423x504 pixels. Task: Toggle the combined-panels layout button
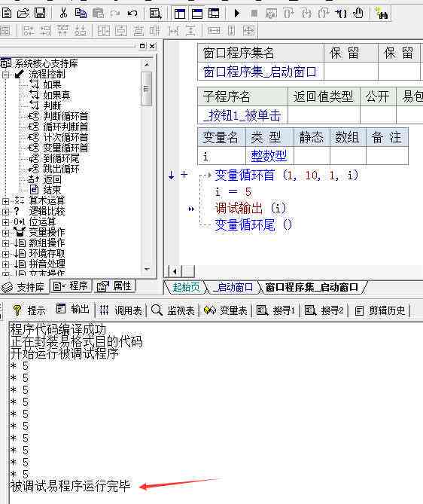click(x=214, y=14)
